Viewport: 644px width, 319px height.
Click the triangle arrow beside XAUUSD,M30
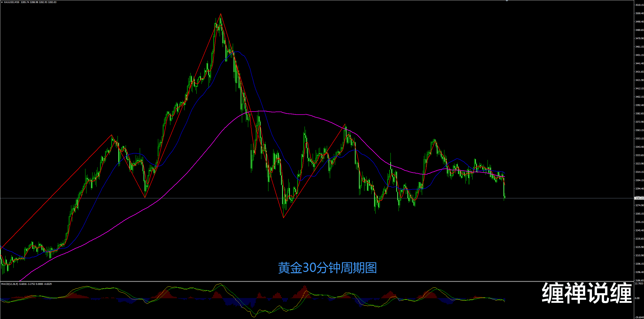(x=2, y=2)
